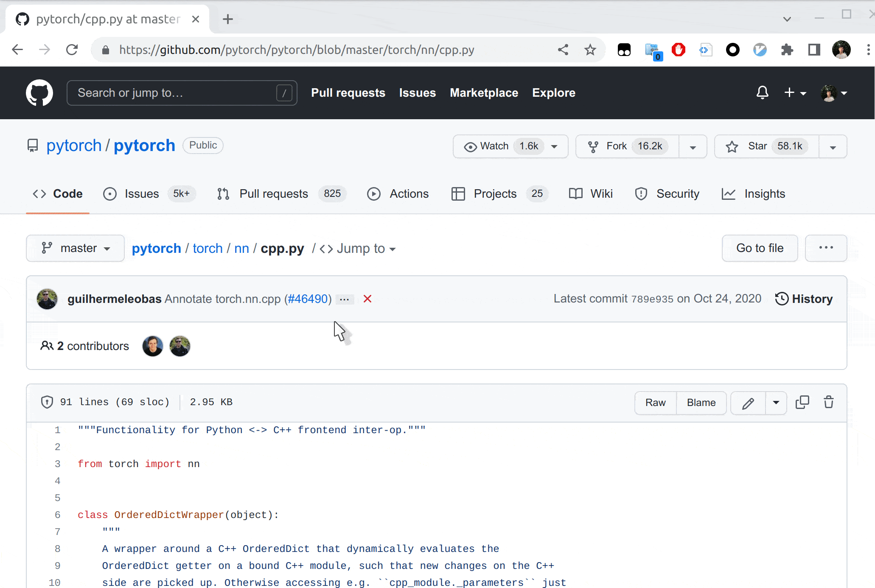Click the second contributor avatar
The width and height of the screenshot is (875, 588).
(180, 346)
